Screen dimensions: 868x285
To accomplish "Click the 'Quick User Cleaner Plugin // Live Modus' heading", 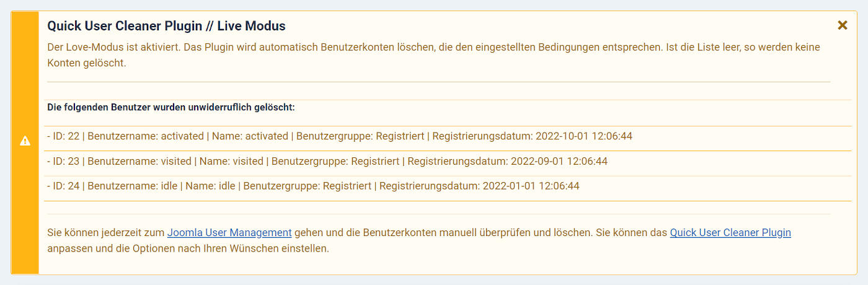I will tap(166, 26).
